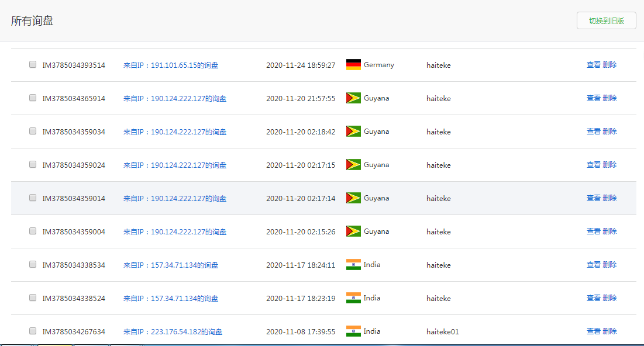Check the box next to IM3785034267634

click(33, 331)
